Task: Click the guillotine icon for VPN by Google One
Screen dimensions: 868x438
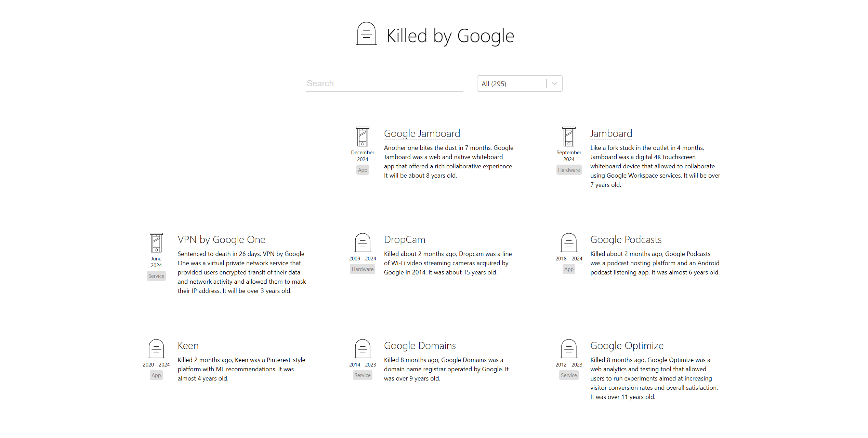Action: point(156,243)
